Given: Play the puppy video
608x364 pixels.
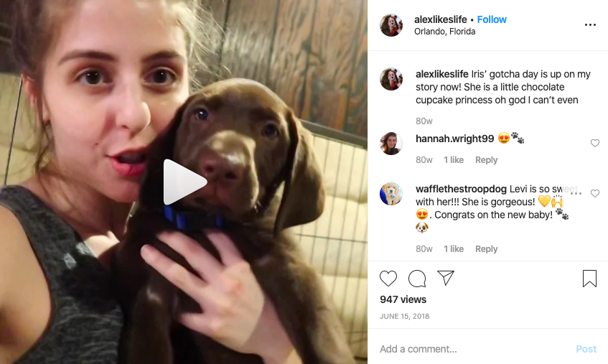Looking at the screenshot, I should (185, 182).
